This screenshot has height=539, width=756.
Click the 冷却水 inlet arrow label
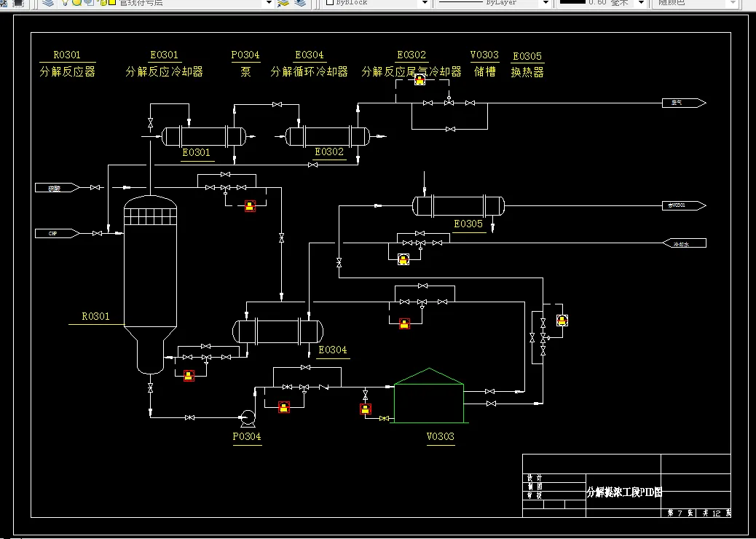[685, 243]
